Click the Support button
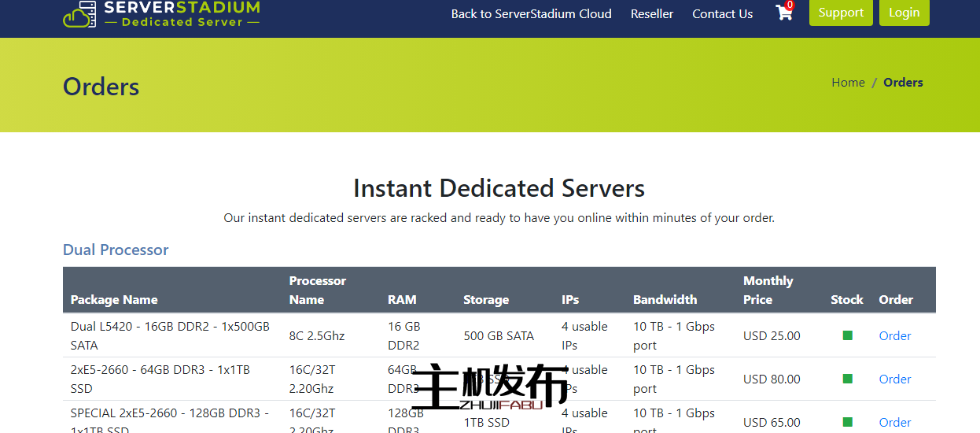Image resolution: width=980 pixels, height=433 pixels. (840, 13)
